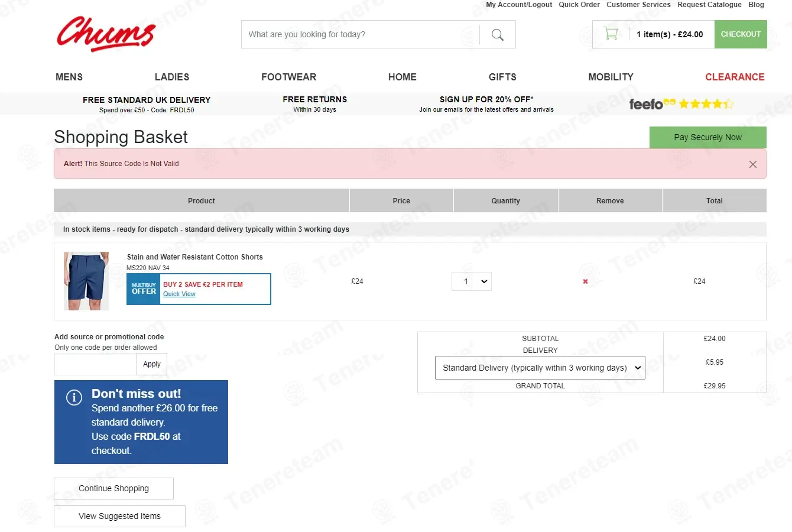Click View Suggested Items button
This screenshot has width=792, height=532.
[119, 516]
